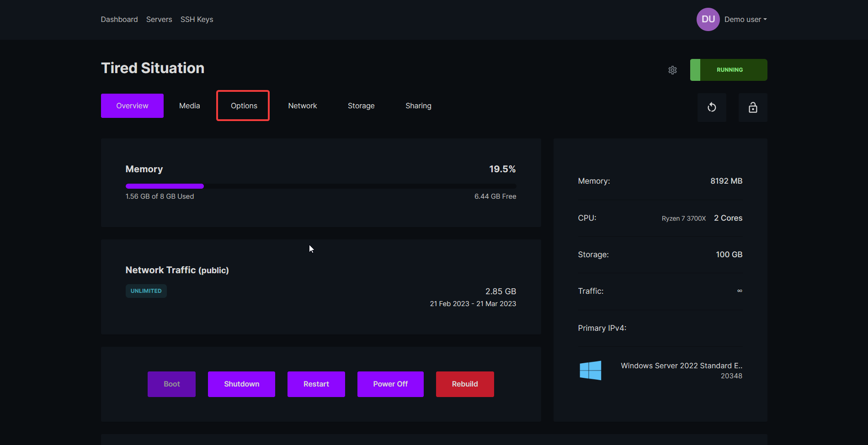This screenshot has height=445, width=868.
Task: Click the Memory usage progress bar
Action: [320, 186]
